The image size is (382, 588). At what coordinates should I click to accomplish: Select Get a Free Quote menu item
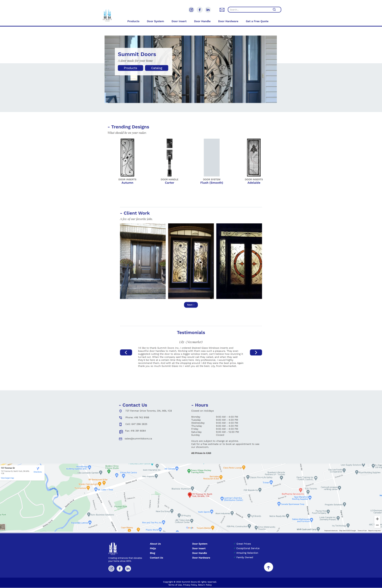(x=257, y=21)
